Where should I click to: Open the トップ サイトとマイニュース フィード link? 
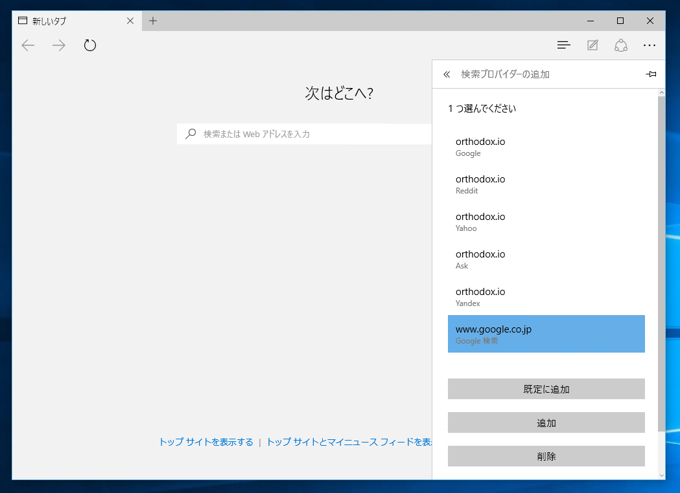click(x=349, y=442)
